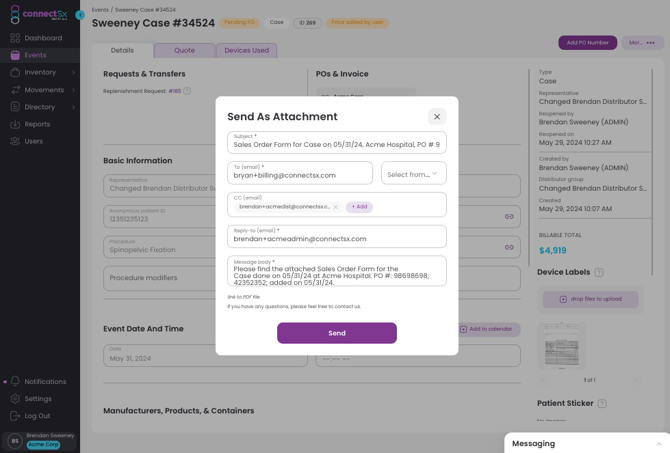
Task: Switch to the Devices Used tab
Action: [x=247, y=50]
